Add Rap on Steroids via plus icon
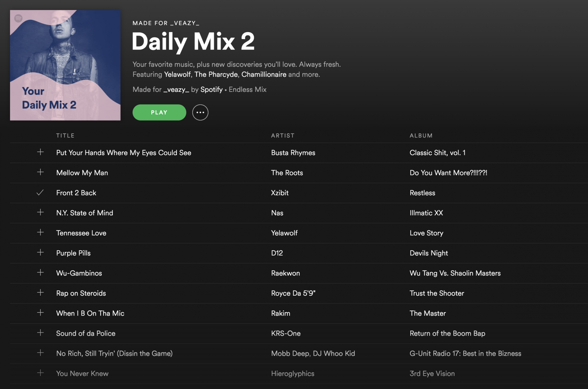 [40, 293]
